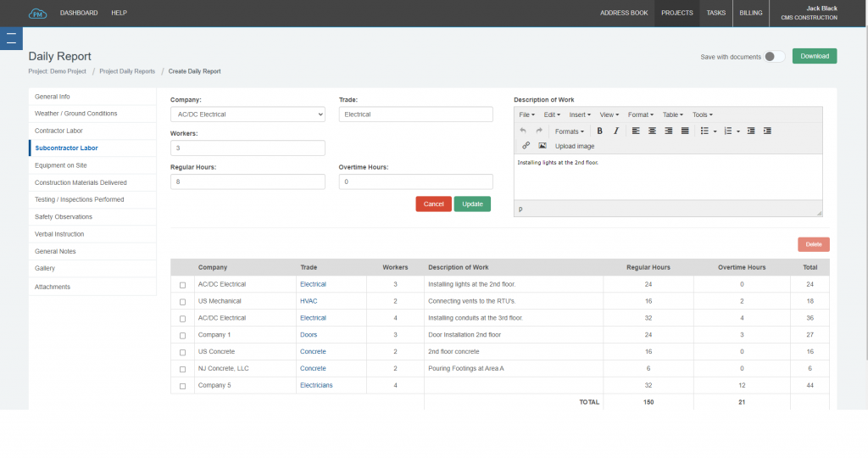Screen dimensions: 868x458
Task: Click the Workers input field
Action: click(248, 148)
